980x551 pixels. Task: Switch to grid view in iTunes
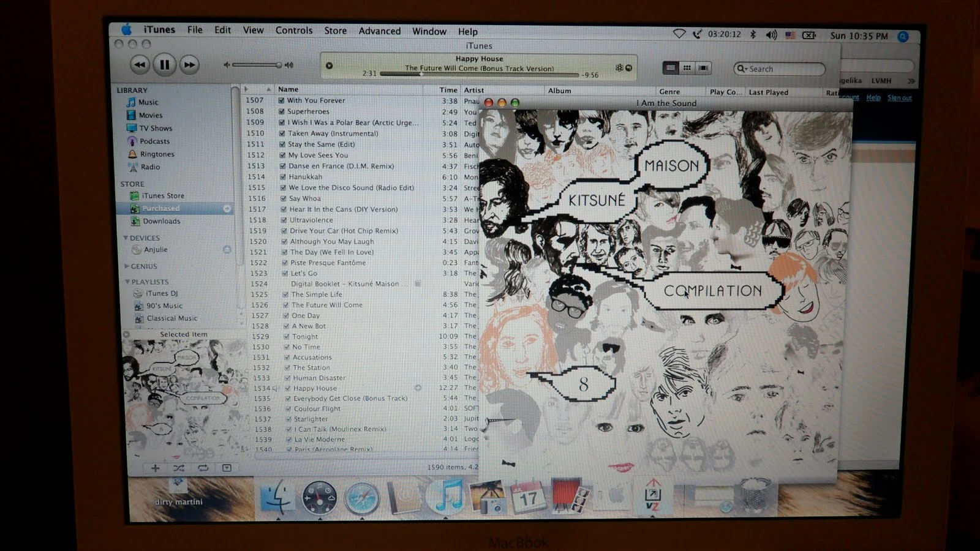pos(687,68)
